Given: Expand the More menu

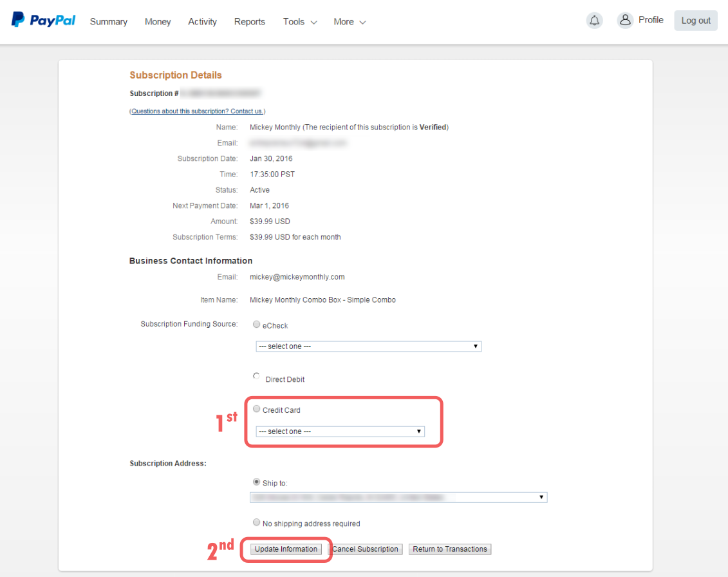Looking at the screenshot, I should click(350, 22).
